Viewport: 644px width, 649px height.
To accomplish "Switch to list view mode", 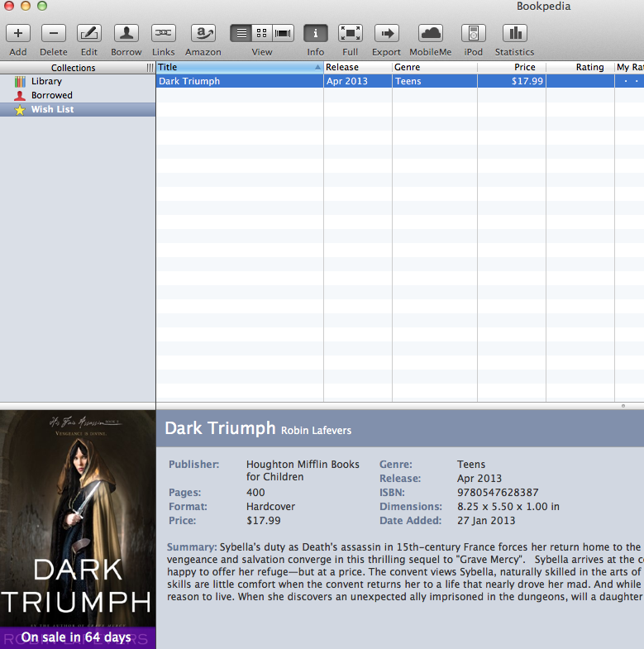I will (x=241, y=34).
